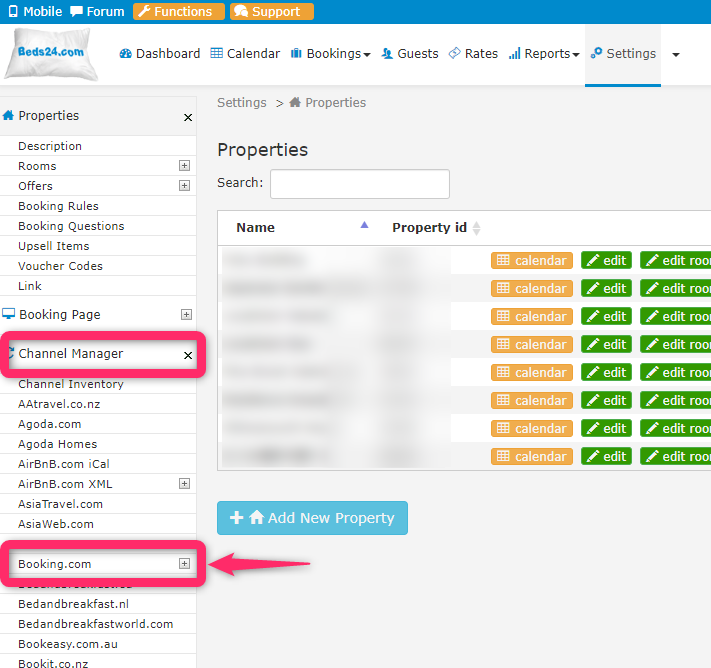Open Rooms in the sidebar
Image resolution: width=711 pixels, height=668 pixels.
(37, 166)
